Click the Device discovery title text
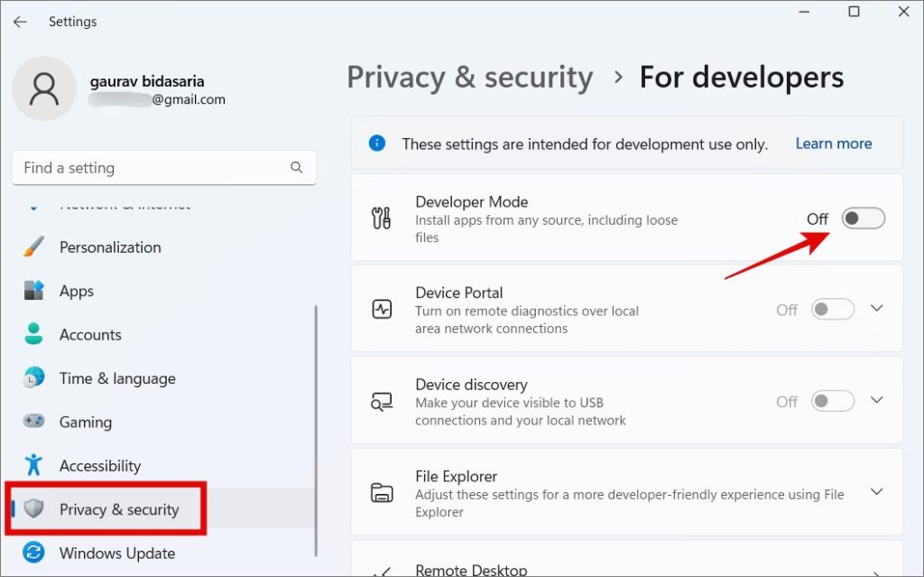 tap(471, 384)
